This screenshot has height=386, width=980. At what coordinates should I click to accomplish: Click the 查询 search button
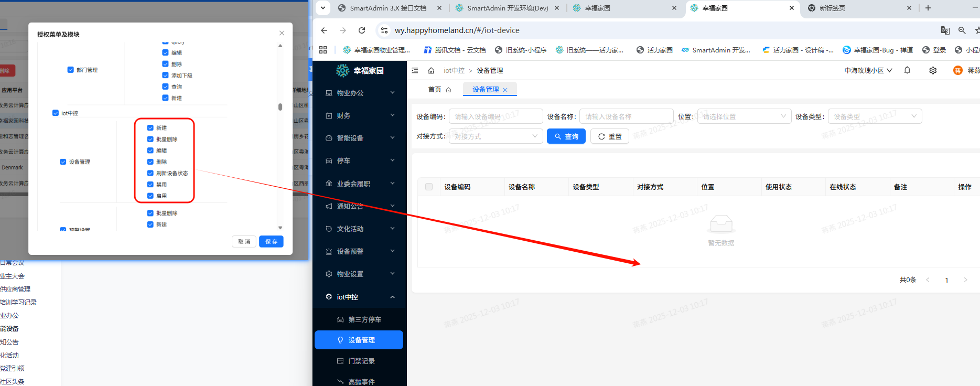(566, 136)
